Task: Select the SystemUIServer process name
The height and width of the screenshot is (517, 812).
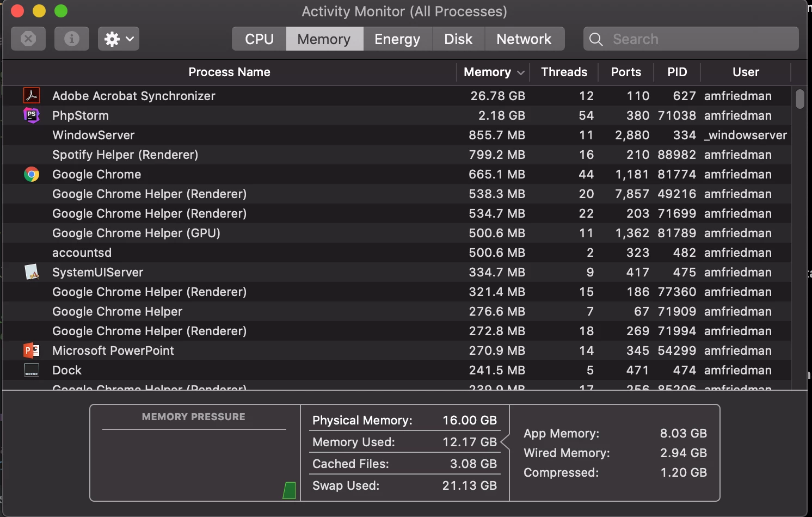Action: pyautogui.click(x=98, y=272)
